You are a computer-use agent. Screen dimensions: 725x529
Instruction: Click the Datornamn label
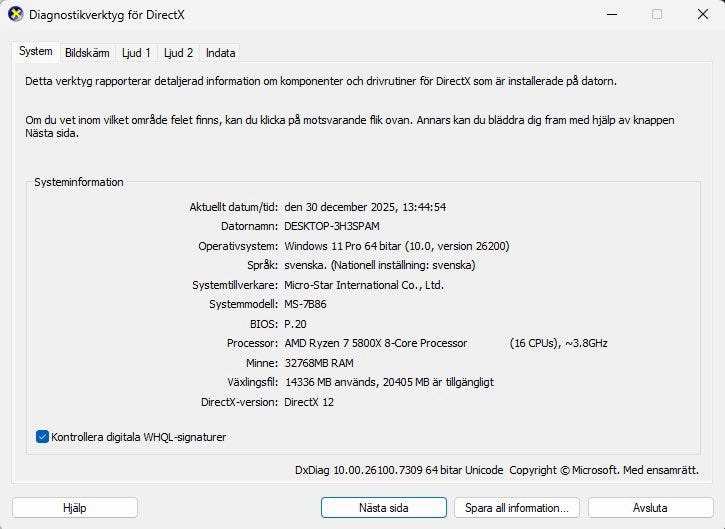coord(249,226)
